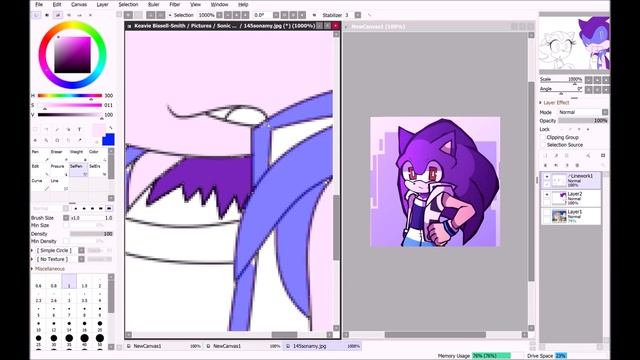The image size is (640, 360).
Task: Select the Layer1 layer row
Action: coord(571,216)
